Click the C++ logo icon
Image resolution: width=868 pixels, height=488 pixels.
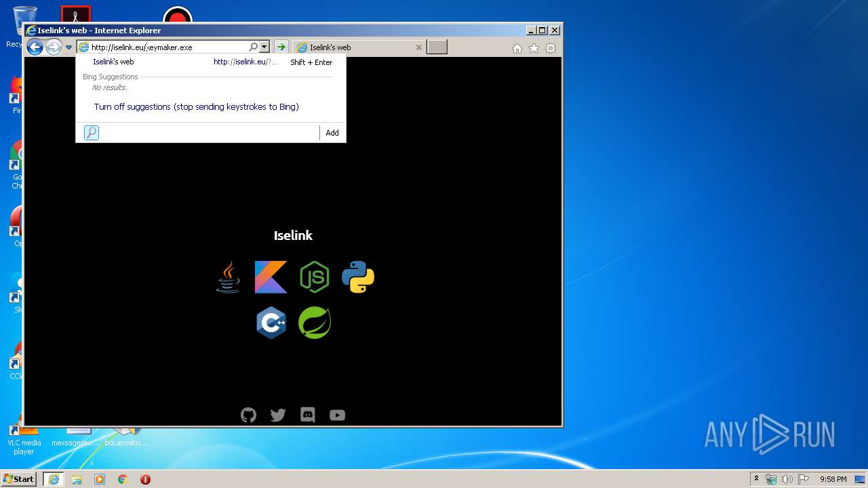271,323
